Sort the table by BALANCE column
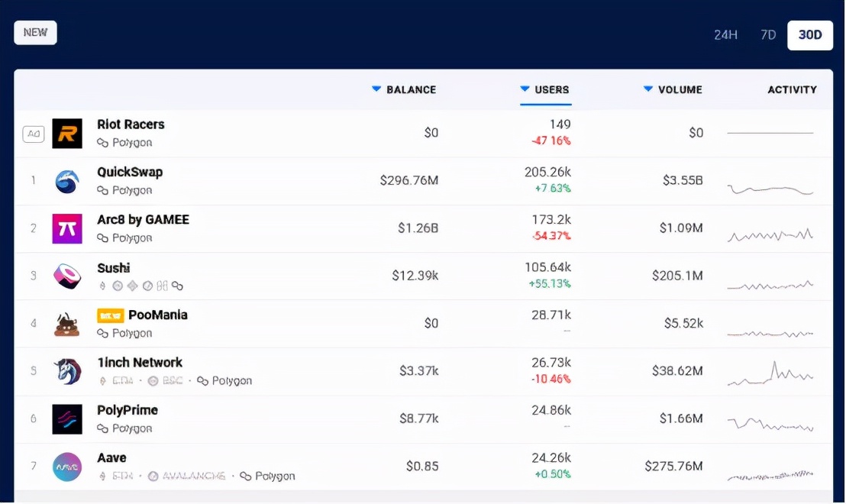Image resolution: width=846 pixels, height=504 pixels. [x=404, y=89]
